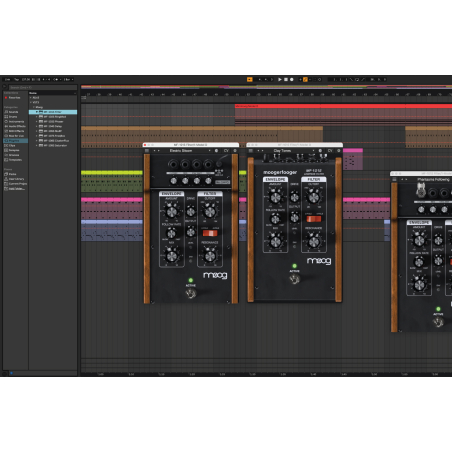This screenshot has width=452, height=452.
Task: Select Clips category in browser
Action: [x=10, y=146]
